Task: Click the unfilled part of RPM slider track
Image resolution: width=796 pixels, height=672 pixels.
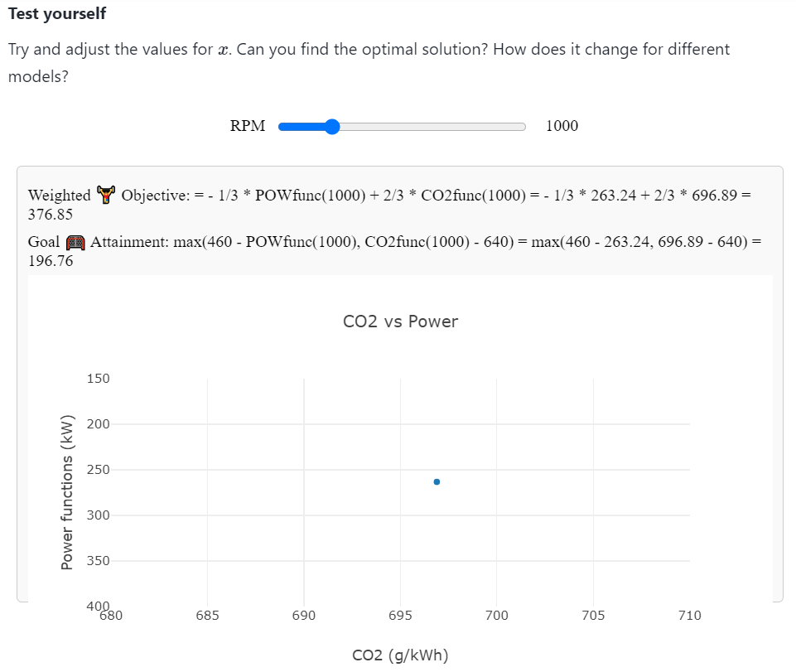Action: pyautogui.click(x=431, y=127)
